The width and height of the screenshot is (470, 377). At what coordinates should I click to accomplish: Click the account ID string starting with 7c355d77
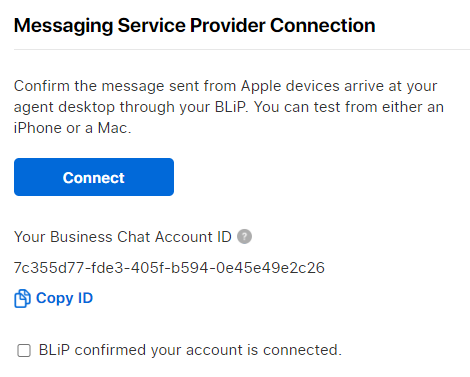(x=169, y=268)
